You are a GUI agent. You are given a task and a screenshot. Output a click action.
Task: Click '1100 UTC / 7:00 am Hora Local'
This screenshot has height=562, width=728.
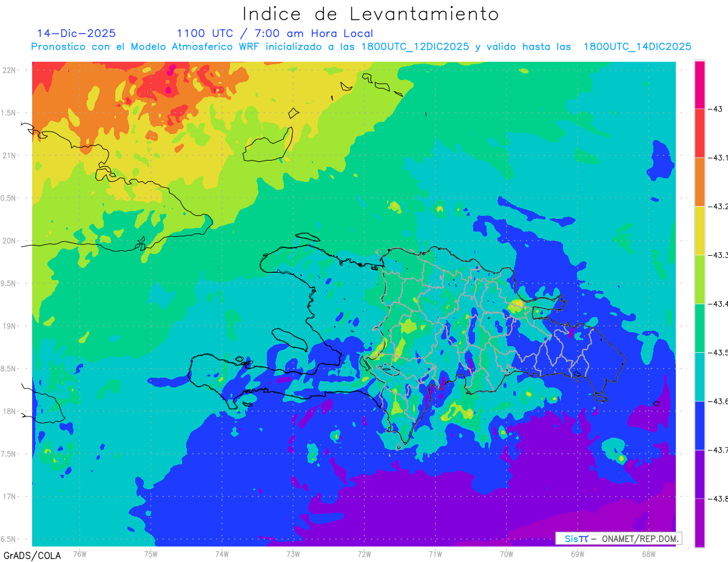(x=275, y=34)
